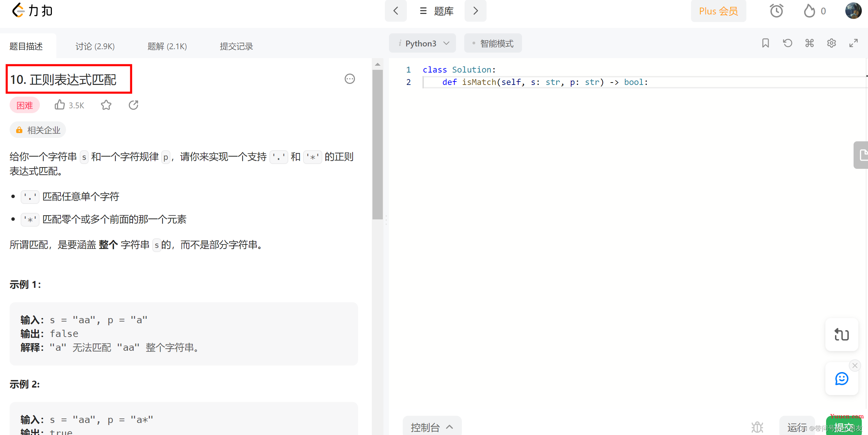Image resolution: width=868 pixels, height=435 pixels.
Task: Like the problem with thumbs-up icon
Action: click(59, 105)
